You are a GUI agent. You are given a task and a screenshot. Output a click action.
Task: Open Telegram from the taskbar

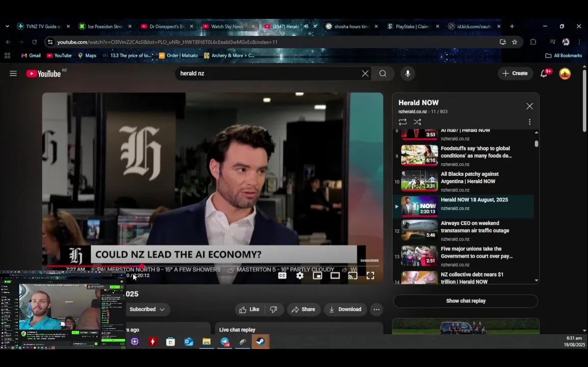click(x=225, y=342)
